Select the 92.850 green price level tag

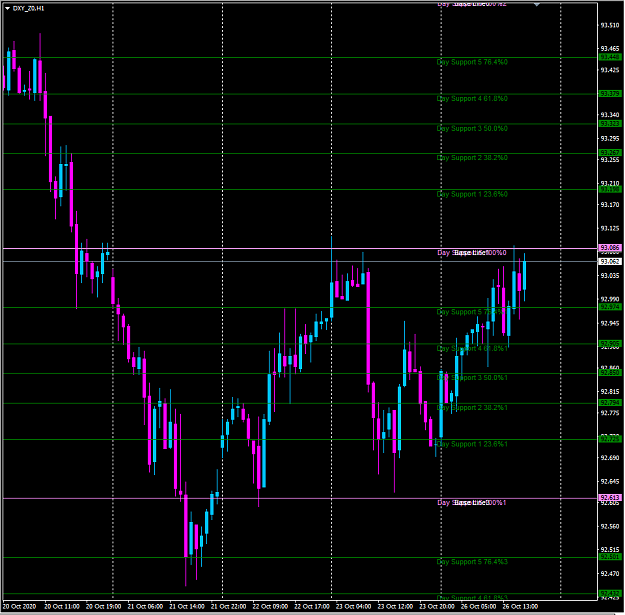(x=610, y=373)
